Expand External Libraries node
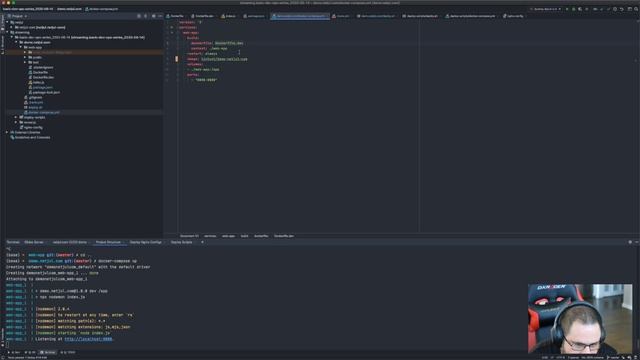The height and width of the screenshot is (360, 640). (7, 132)
